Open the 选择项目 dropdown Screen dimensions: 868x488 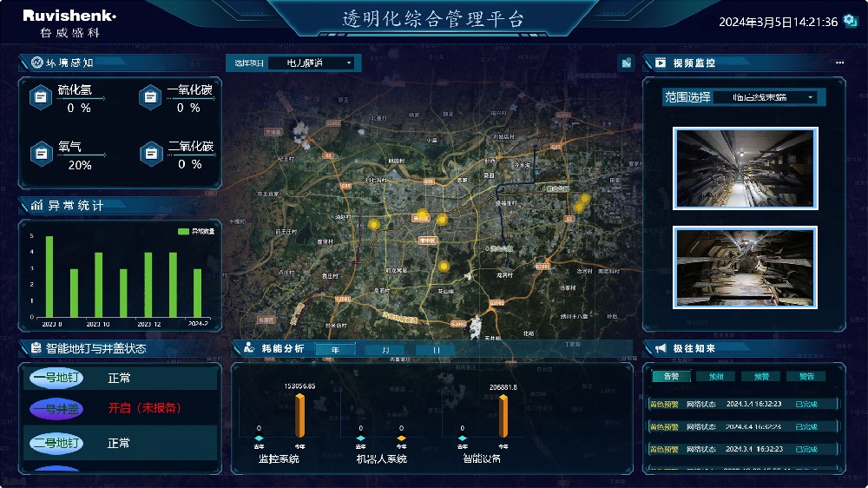click(x=311, y=63)
